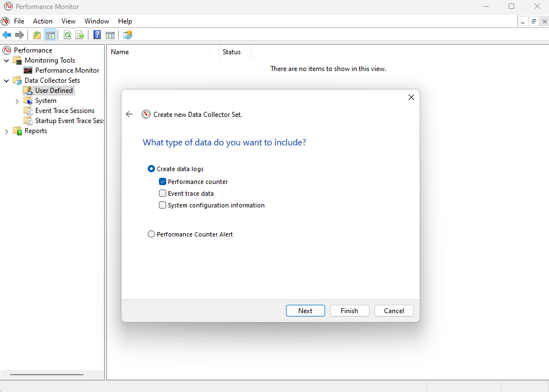Check System configuration information option

163,205
